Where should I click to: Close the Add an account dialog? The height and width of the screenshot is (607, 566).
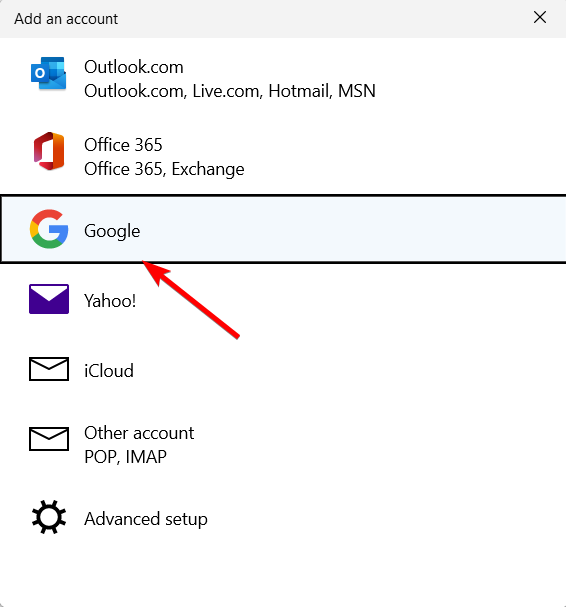click(540, 17)
